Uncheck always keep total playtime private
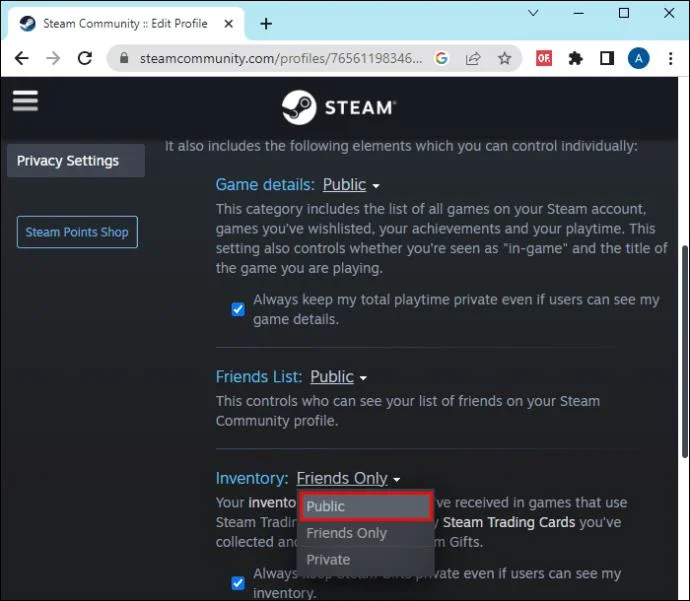The width and height of the screenshot is (690, 601). [x=238, y=309]
